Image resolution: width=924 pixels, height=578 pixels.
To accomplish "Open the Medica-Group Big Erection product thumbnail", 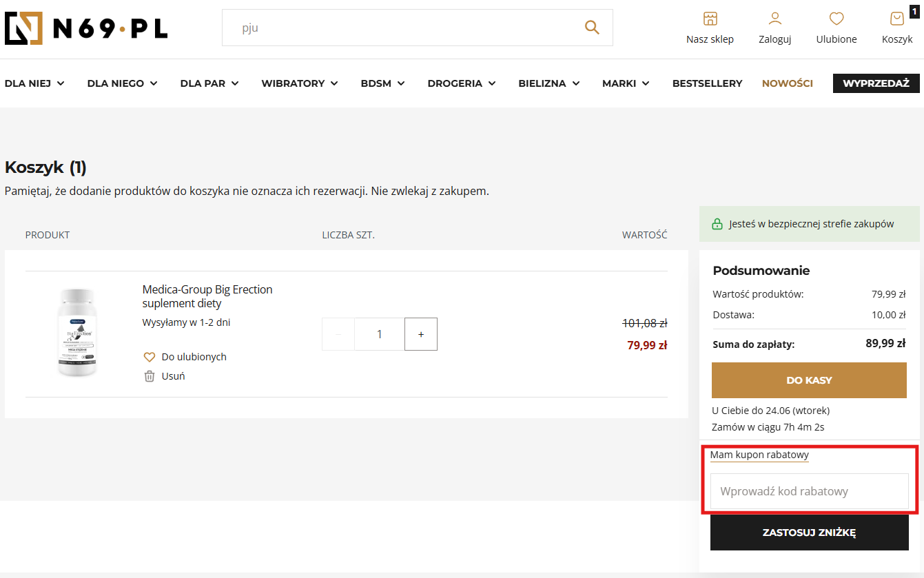I will pos(77,333).
